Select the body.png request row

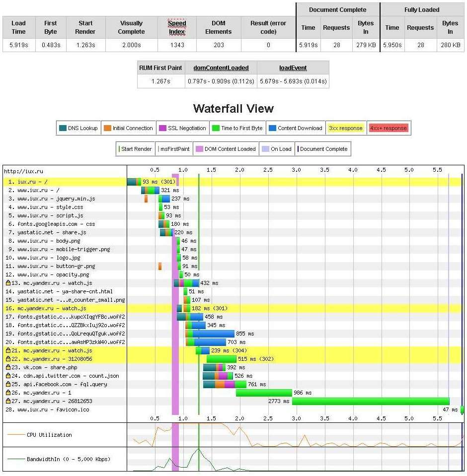click(x=233, y=241)
